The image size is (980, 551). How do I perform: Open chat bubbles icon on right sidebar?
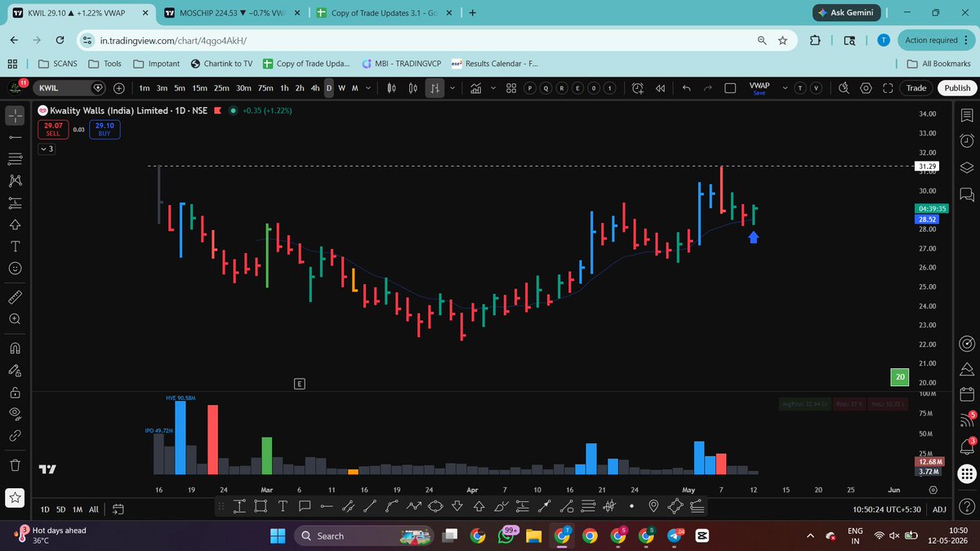tap(966, 194)
